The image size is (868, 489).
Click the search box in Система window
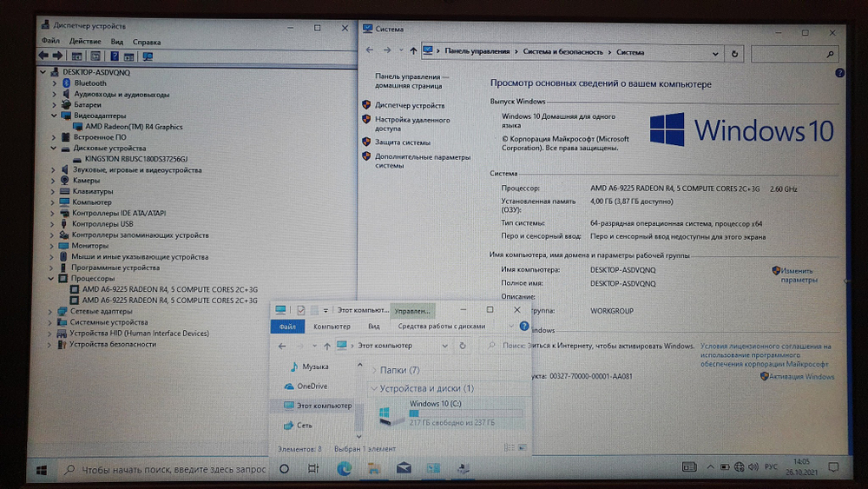click(x=794, y=54)
